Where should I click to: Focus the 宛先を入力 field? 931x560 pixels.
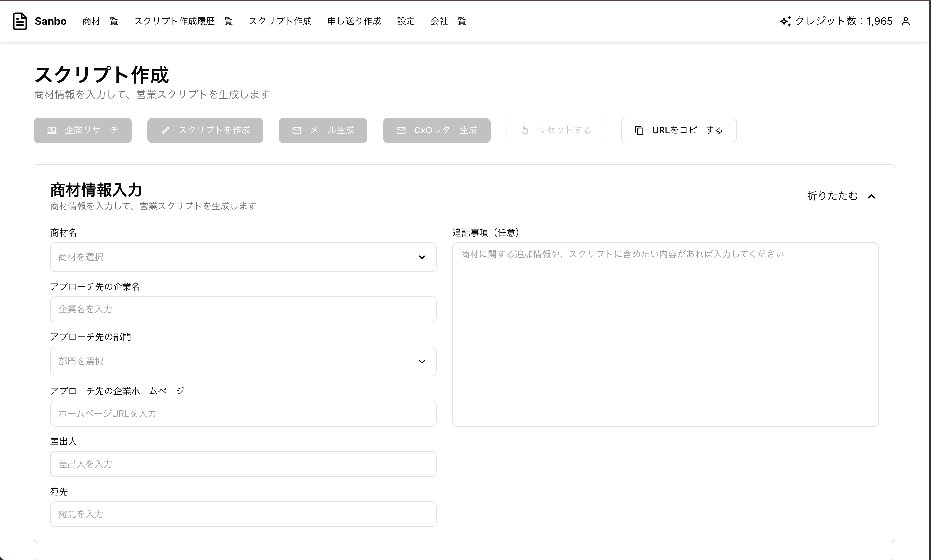pyautogui.click(x=243, y=514)
